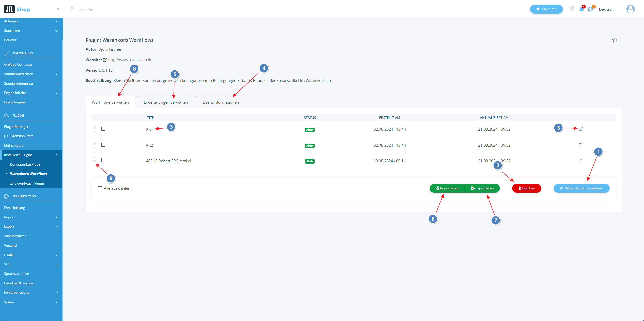644x321 pixels.
Task: Expand the Statistiken menu
Action: [x=31, y=31]
